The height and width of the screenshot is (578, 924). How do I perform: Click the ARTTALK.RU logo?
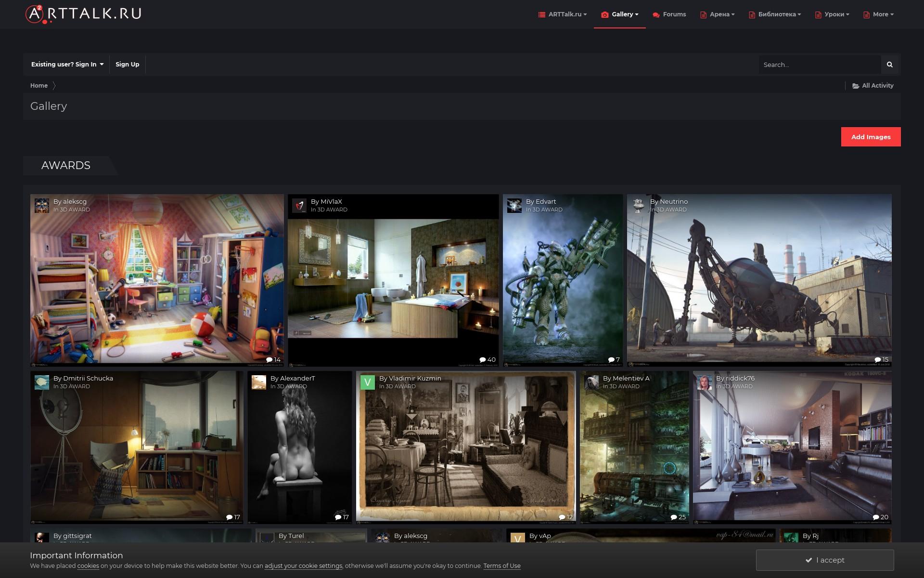83,14
